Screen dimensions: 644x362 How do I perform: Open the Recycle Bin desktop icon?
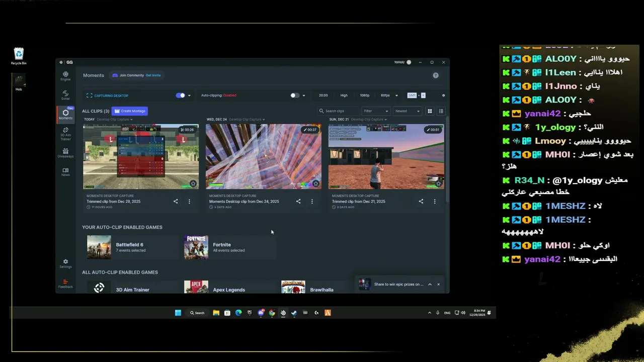click(x=19, y=56)
